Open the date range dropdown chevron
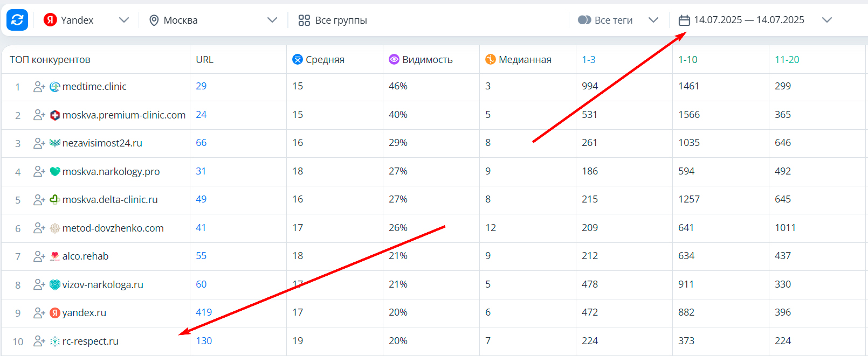Image resolution: width=868 pixels, height=356 pixels. tap(826, 20)
